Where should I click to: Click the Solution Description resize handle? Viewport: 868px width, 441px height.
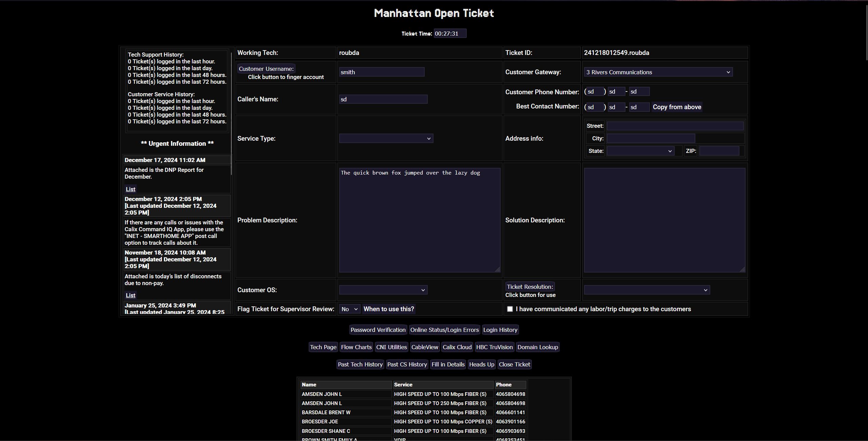tap(742, 269)
